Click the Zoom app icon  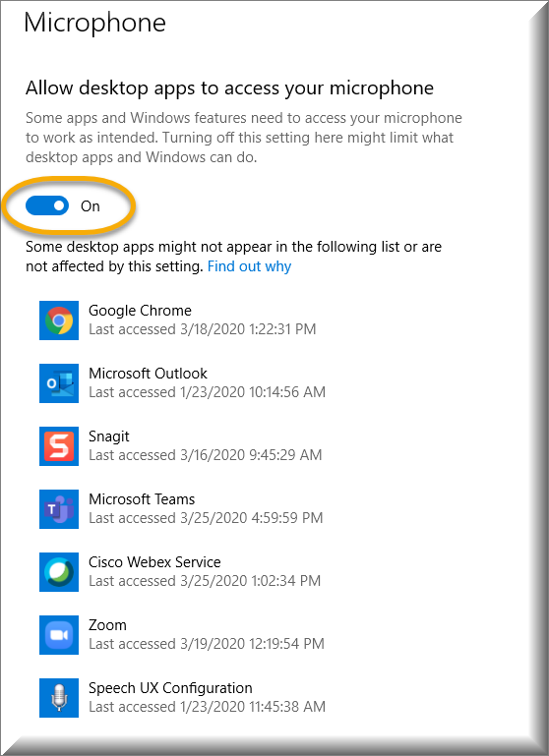(59, 635)
